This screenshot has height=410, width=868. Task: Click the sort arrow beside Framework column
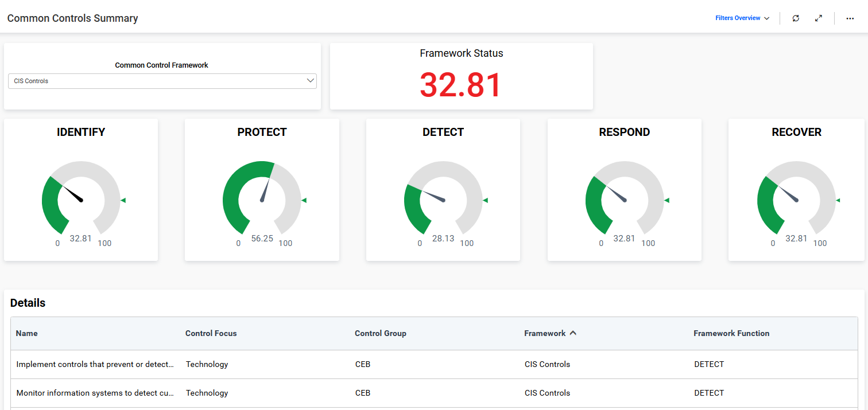click(x=573, y=333)
